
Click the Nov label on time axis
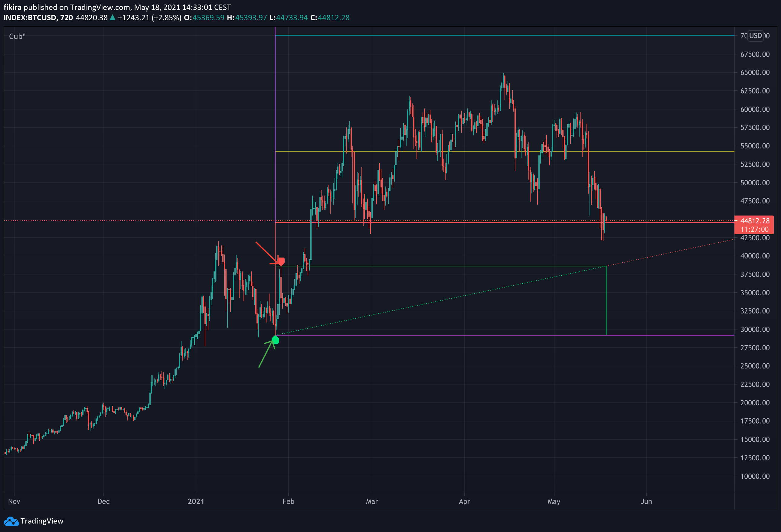[x=14, y=501]
